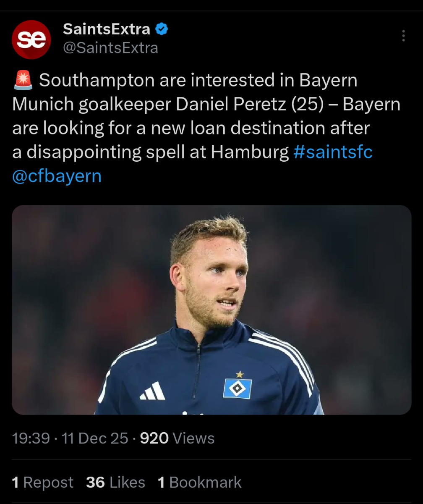The width and height of the screenshot is (423, 504).
Task: Open the #saintsfc hashtag
Action: pos(333,152)
